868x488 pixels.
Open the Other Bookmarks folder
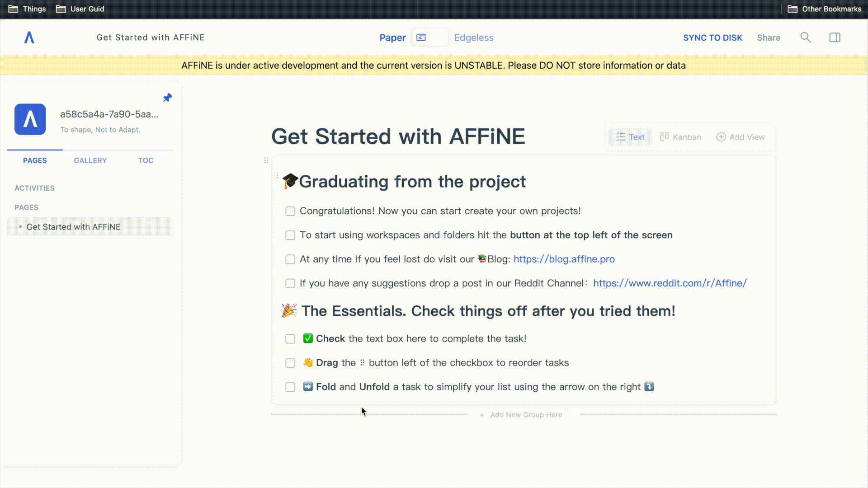coord(824,9)
